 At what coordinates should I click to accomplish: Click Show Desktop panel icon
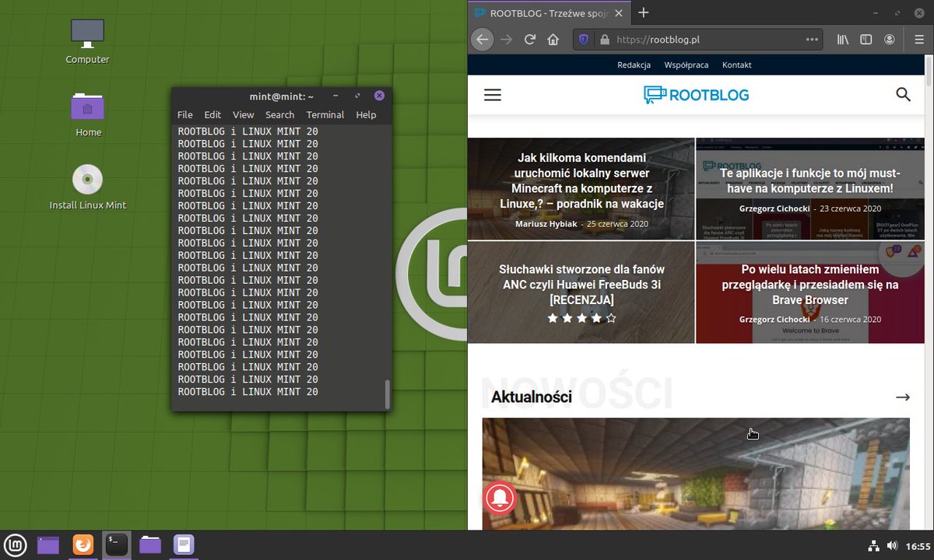pyautogui.click(x=48, y=545)
